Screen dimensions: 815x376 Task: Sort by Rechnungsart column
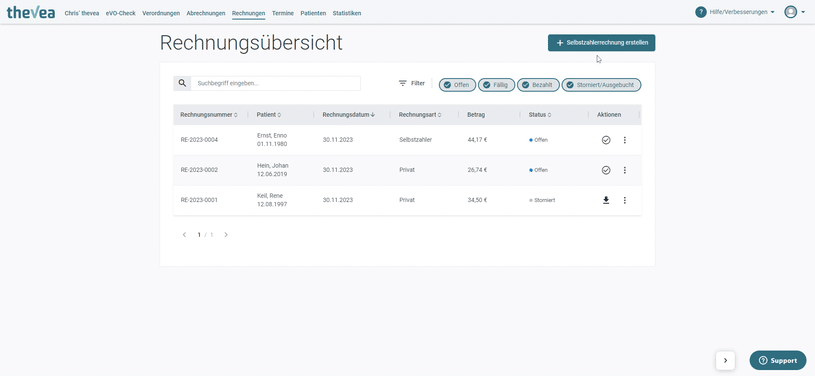(419, 114)
